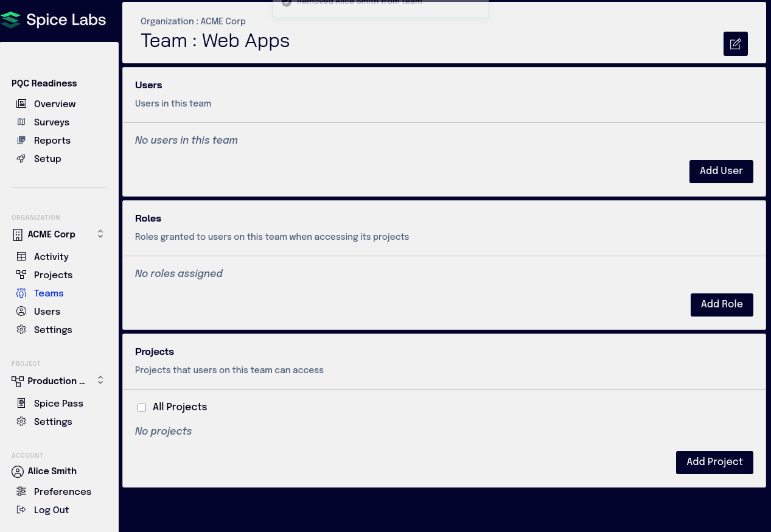Click the Alice Smith account name
This screenshot has height=532, width=771.
[52, 471]
